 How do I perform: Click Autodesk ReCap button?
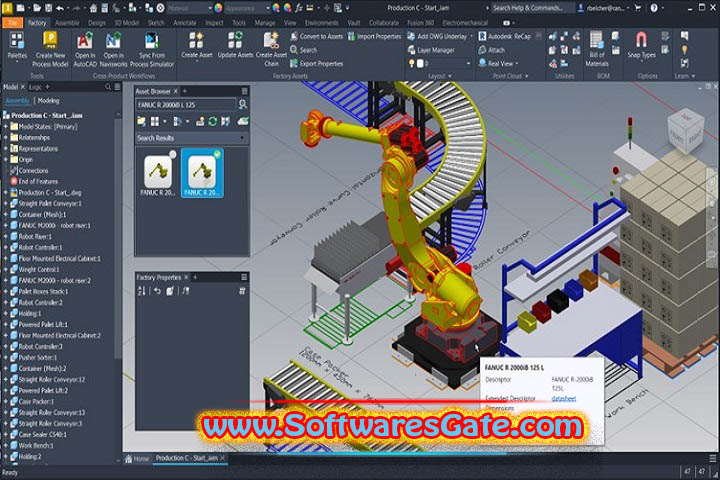pos(505,36)
